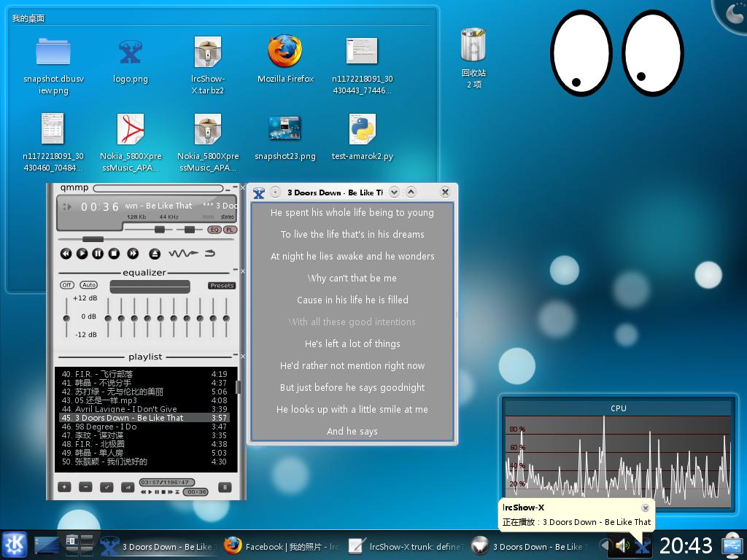
Task: Shade the playlist panel with its small dash button
Action: [235, 355]
